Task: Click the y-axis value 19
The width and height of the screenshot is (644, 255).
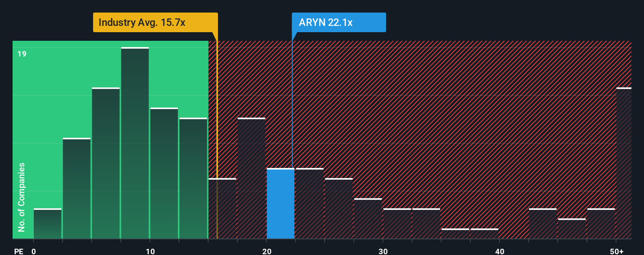Action: click(x=22, y=54)
